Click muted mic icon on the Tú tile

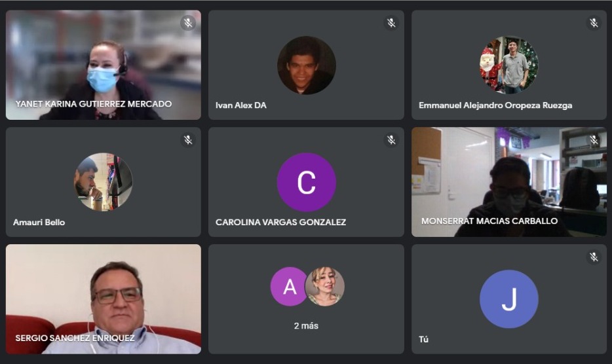594,257
